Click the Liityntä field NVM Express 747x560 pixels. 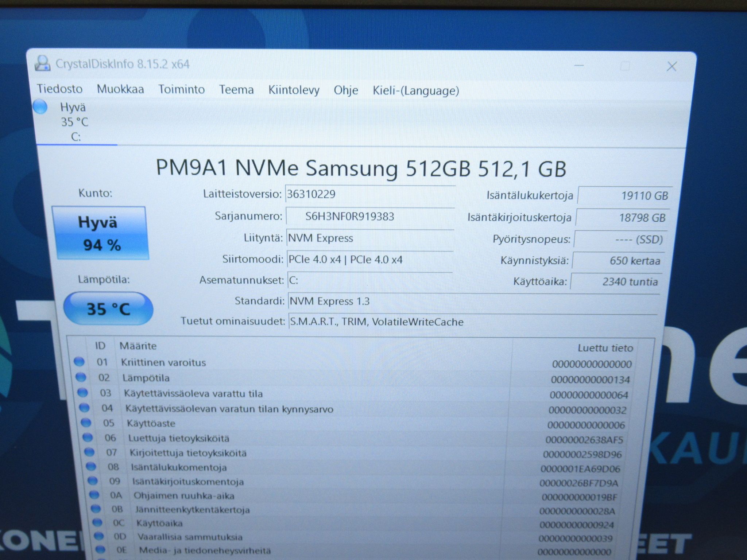[x=370, y=238]
